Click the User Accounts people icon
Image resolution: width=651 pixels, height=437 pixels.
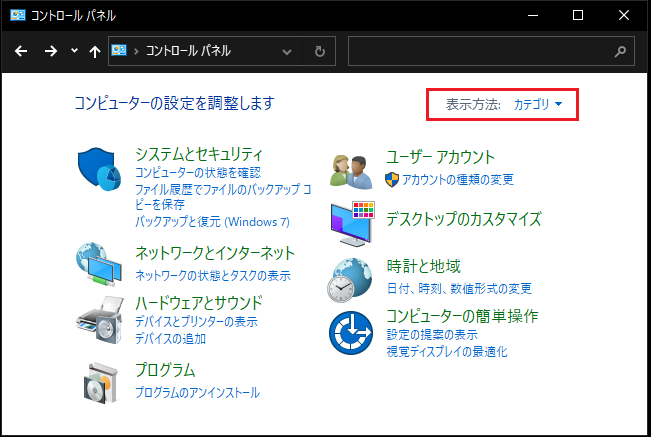352,168
